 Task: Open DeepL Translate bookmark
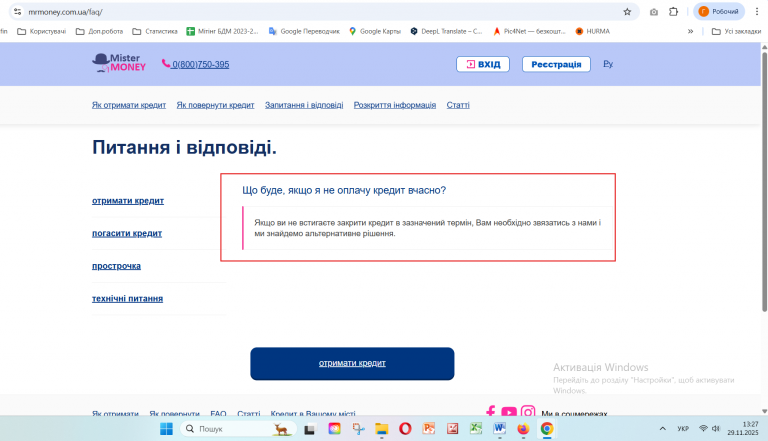coord(446,31)
